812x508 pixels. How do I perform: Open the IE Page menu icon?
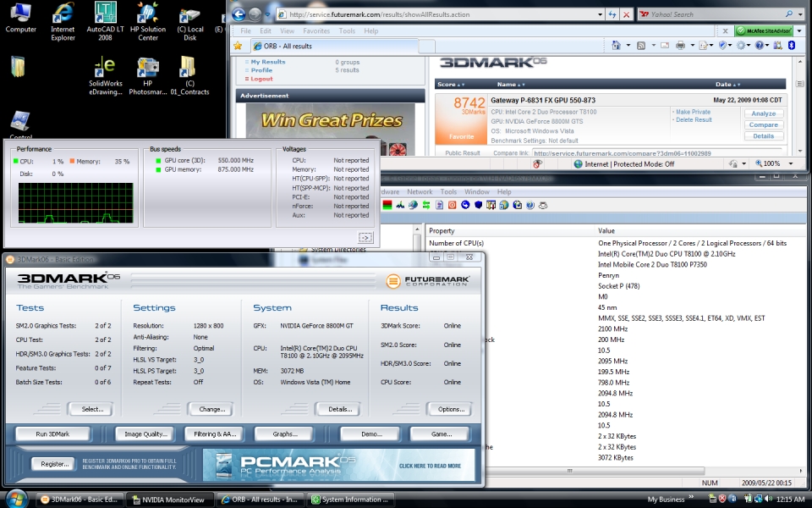point(703,46)
